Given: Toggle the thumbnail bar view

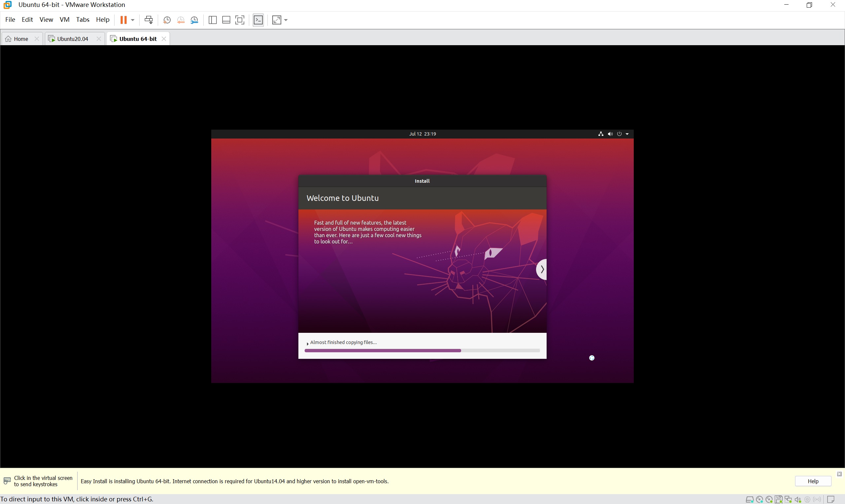Looking at the screenshot, I should 226,20.
